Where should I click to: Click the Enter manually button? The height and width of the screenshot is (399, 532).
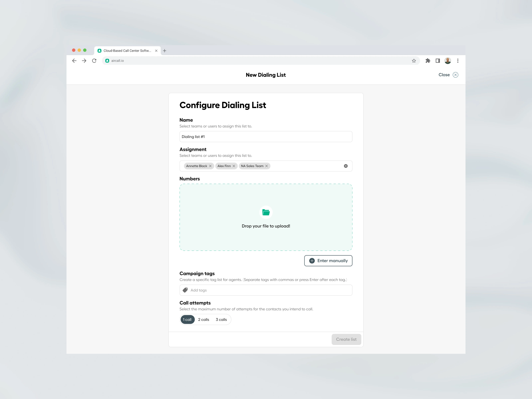point(328,261)
